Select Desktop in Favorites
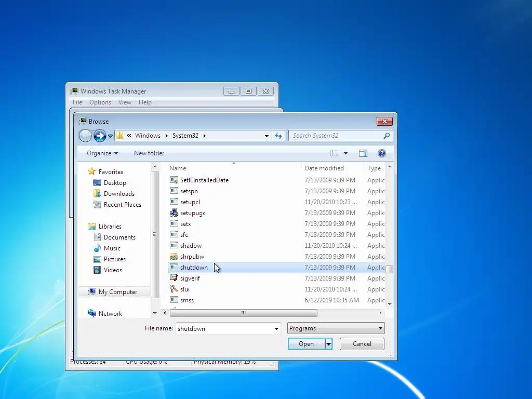 tap(115, 183)
